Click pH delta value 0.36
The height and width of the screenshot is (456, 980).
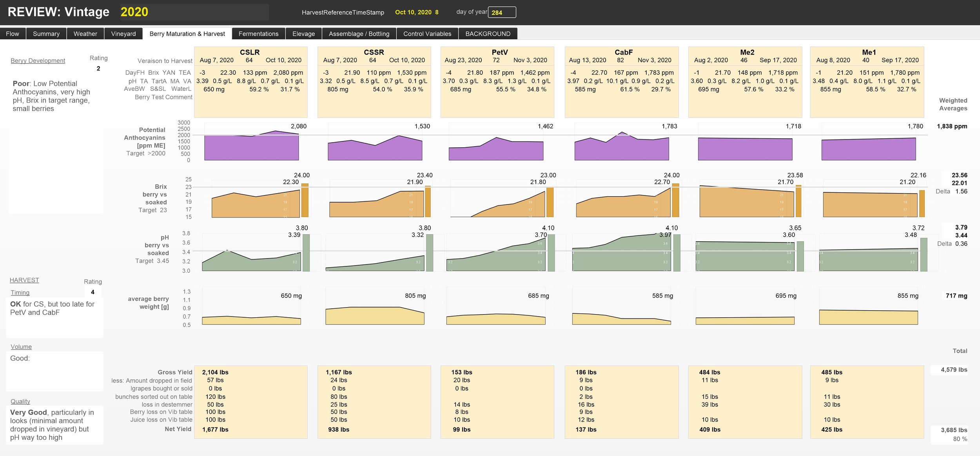tap(961, 244)
